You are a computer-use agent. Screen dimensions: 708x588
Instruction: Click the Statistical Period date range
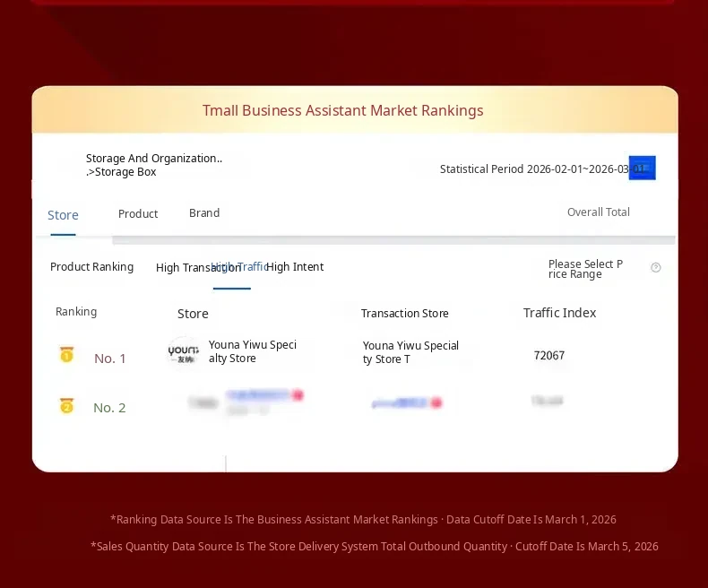coord(543,169)
